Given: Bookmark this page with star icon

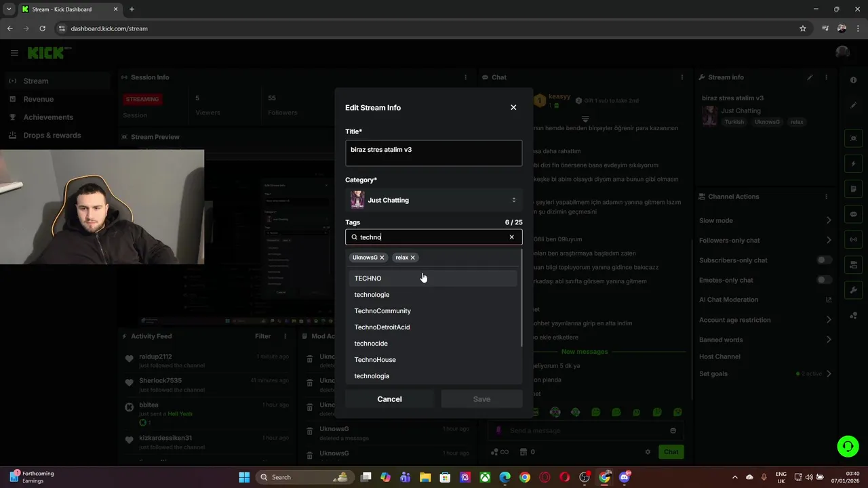Looking at the screenshot, I should 803,28.
